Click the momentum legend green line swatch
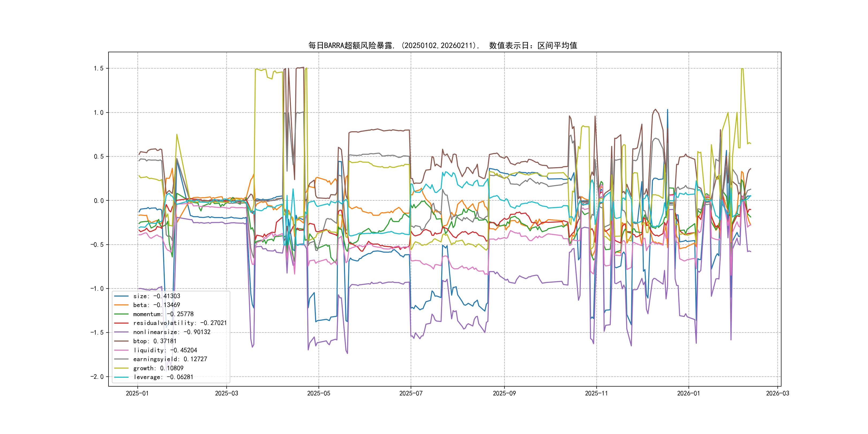The width and height of the screenshot is (868, 434). point(121,314)
